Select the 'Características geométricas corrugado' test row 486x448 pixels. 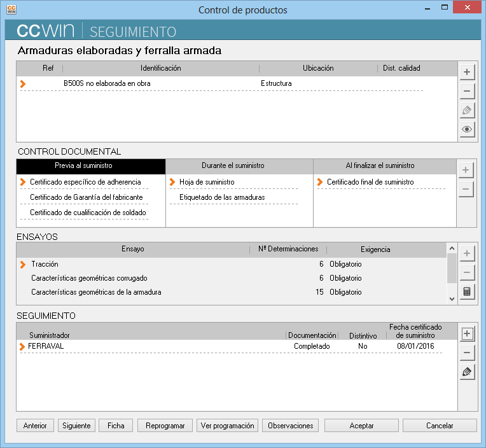[x=89, y=278]
